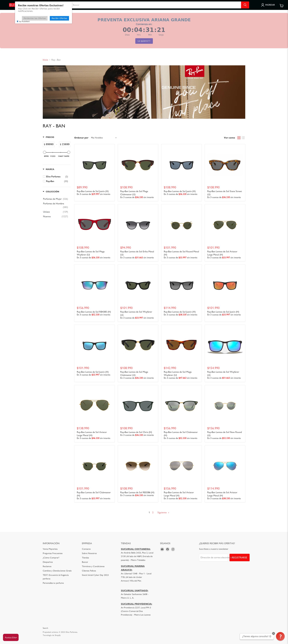The image size is (288, 644).
Task: Switch to grid view layout icon
Action: pyautogui.click(x=239, y=138)
